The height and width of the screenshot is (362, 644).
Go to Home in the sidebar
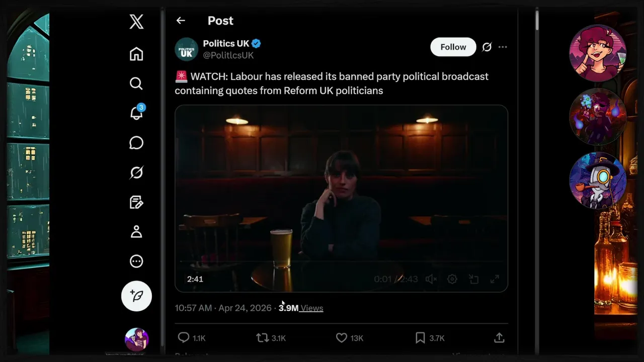coord(136,54)
